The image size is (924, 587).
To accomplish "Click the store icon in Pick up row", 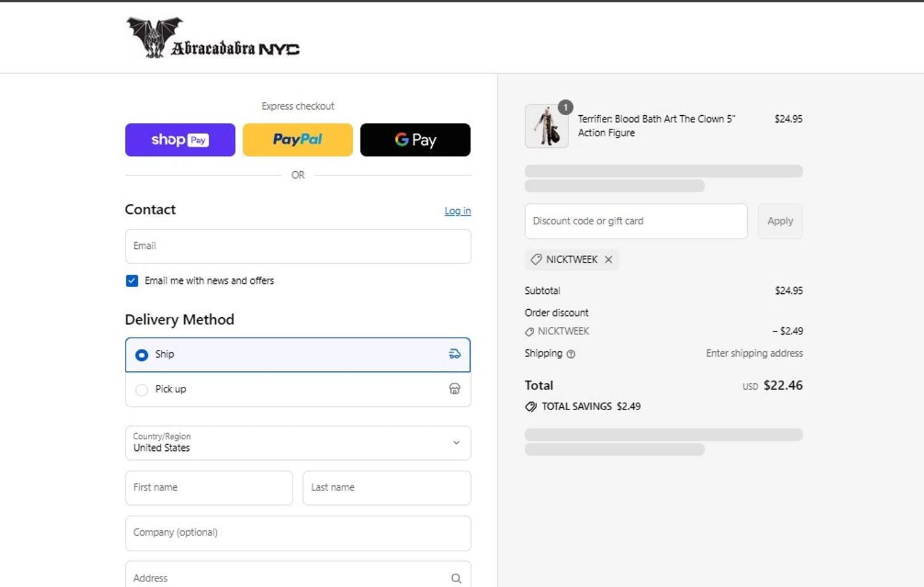I will tap(455, 389).
